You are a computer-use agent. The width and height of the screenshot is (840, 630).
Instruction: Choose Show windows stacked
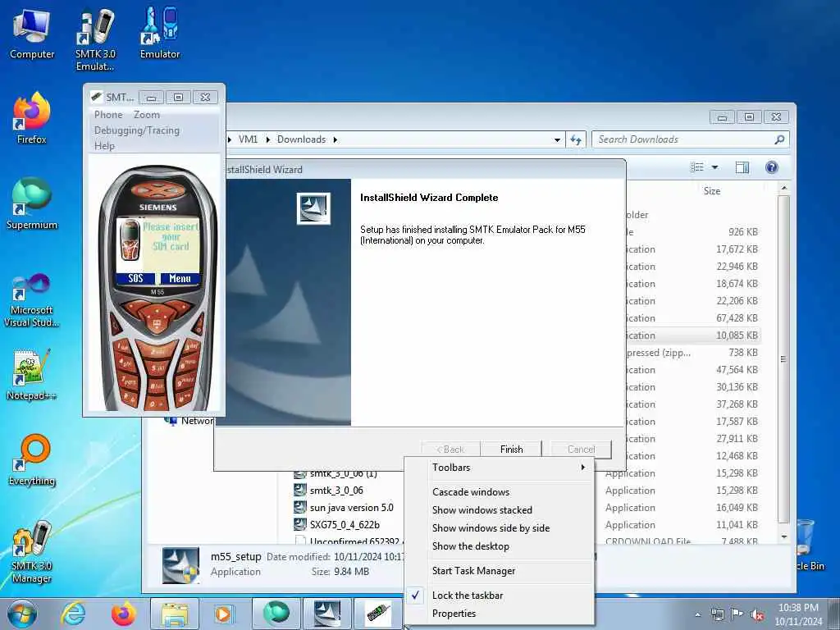[500, 510]
